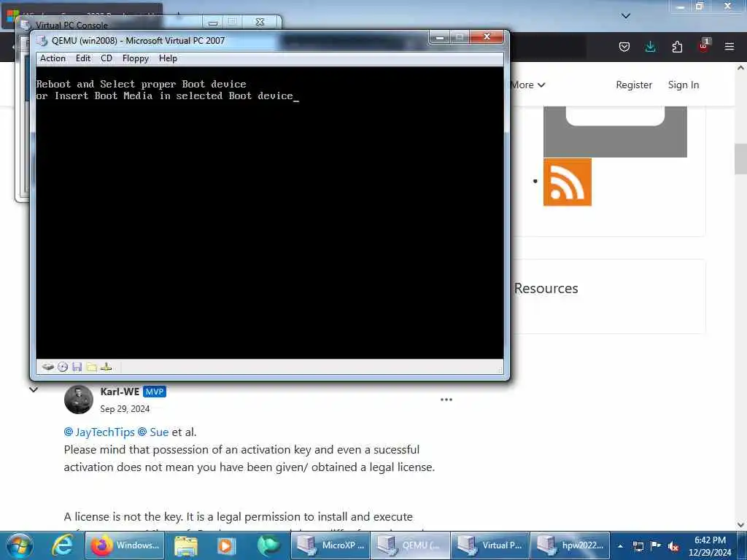The image size is (747, 560).
Task: Launch Internet Explorer from the taskbar
Action: [63, 545]
